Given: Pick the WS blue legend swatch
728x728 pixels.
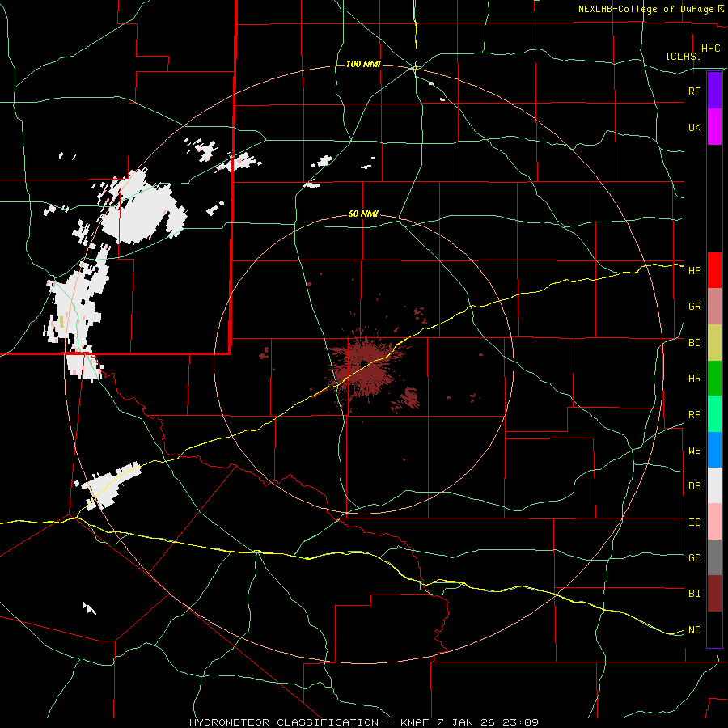Looking at the screenshot, I should pyautogui.click(x=714, y=450).
